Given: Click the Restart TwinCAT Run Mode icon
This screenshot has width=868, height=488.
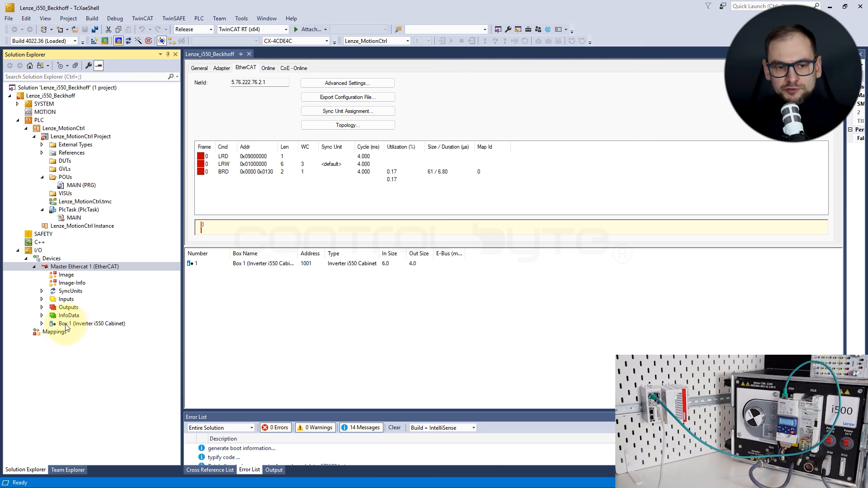Looking at the screenshot, I should (105, 41).
